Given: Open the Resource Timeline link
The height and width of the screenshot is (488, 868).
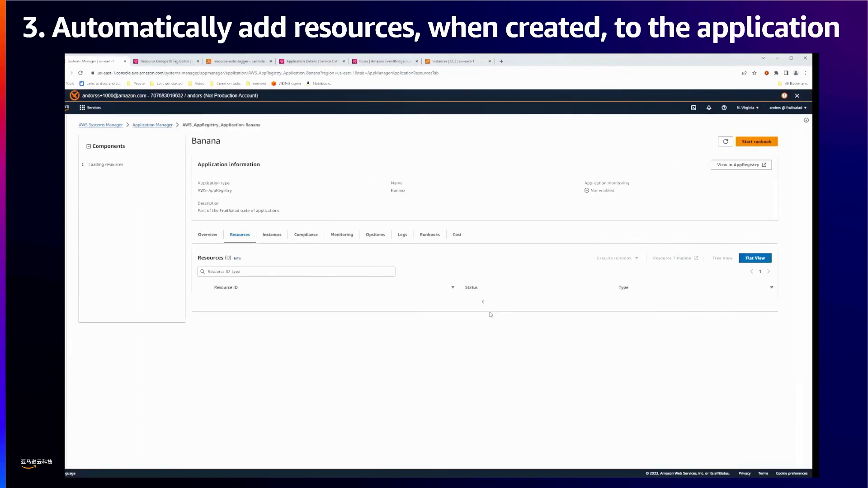Looking at the screenshot, I should pos(675,258).
